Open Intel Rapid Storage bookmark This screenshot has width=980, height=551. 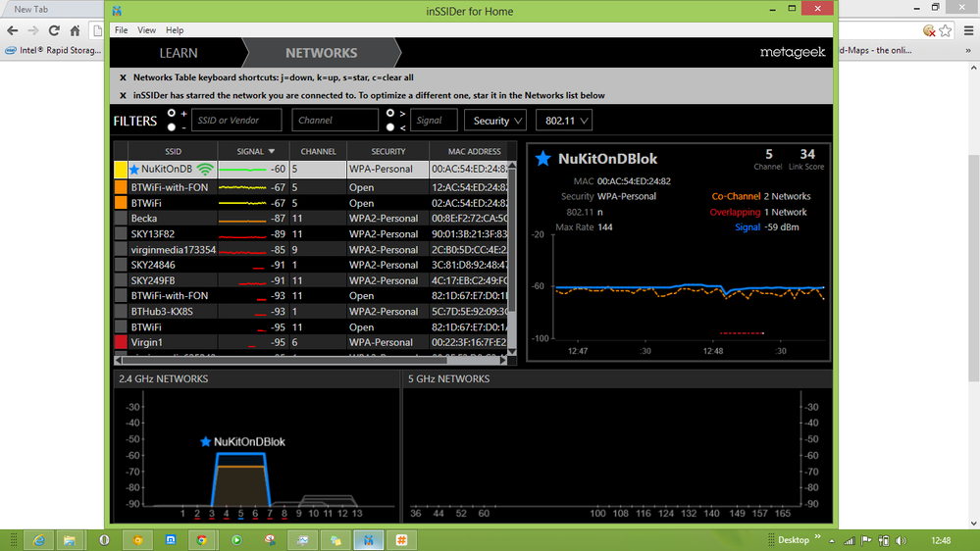(53, 51)
